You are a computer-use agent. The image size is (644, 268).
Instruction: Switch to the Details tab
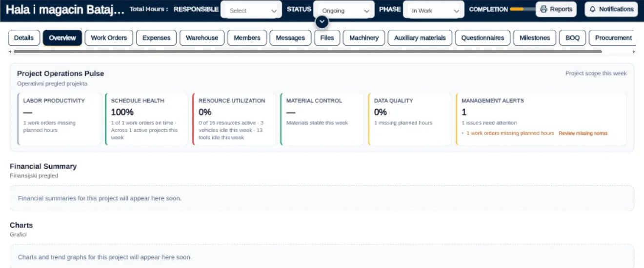pyautogui.click(x=24, y=38)
